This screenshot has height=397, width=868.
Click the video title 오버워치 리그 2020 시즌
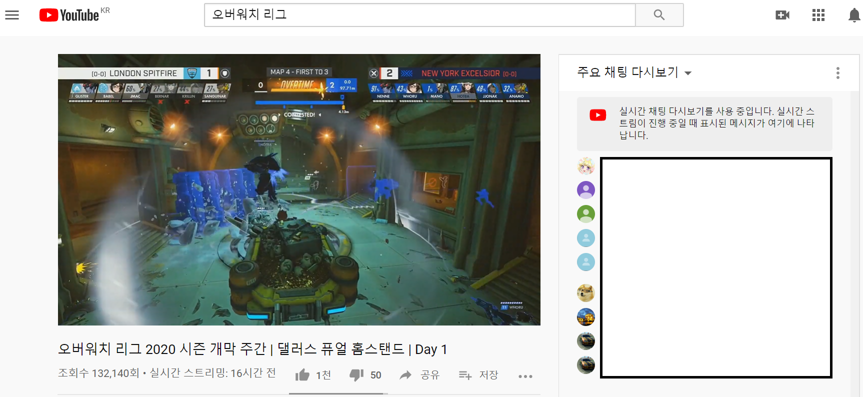(x=252, y=349)
